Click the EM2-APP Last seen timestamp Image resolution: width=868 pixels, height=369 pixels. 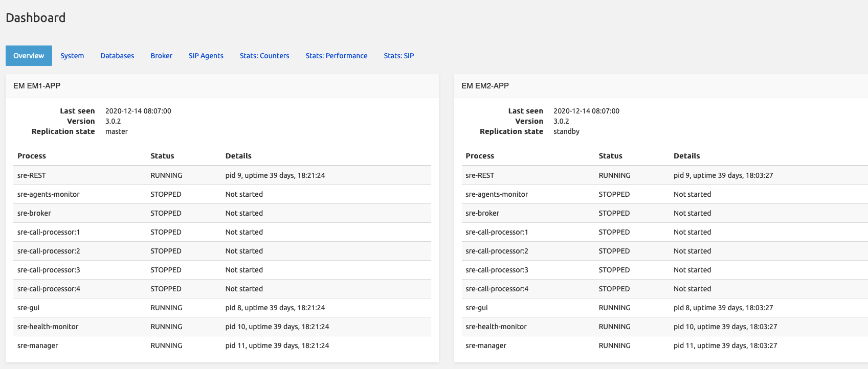pyautogui.click(x=586, y=111)
